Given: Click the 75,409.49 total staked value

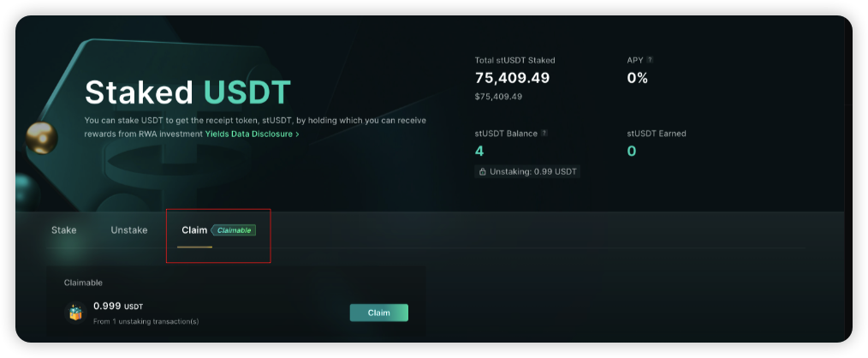Looking at the screenshot, I should tap(512, 78).
